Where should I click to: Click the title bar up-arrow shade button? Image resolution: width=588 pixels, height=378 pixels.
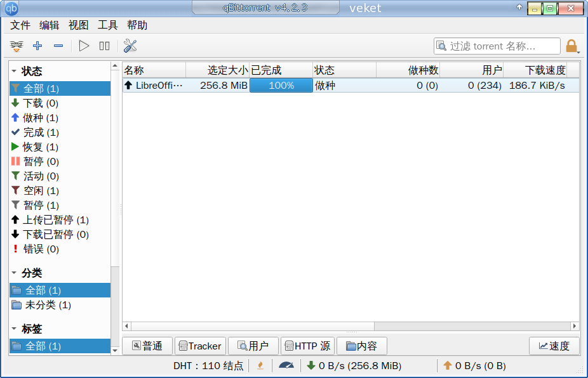[x=519, y=7]
